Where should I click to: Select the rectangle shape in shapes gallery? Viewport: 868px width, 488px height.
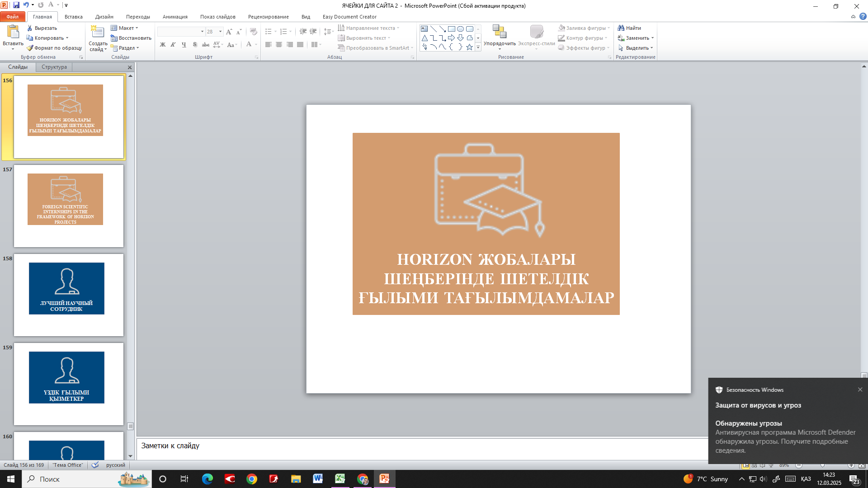pyautogui.click(x=451, y=28)
